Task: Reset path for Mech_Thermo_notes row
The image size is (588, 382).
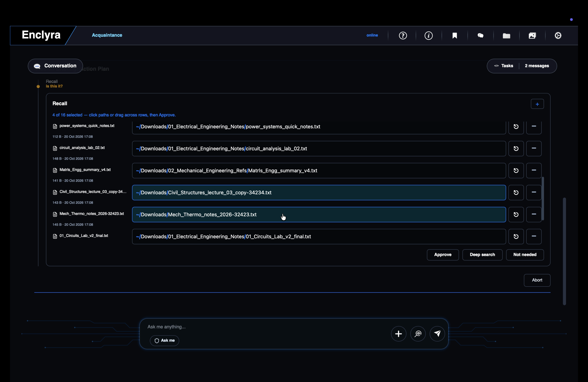Action: (x=516, y=214)
